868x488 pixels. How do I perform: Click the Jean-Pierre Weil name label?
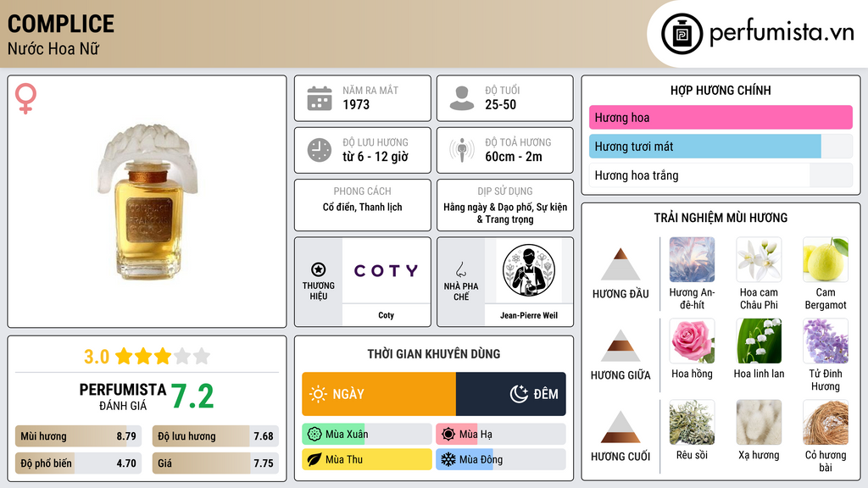coord(529,315)
